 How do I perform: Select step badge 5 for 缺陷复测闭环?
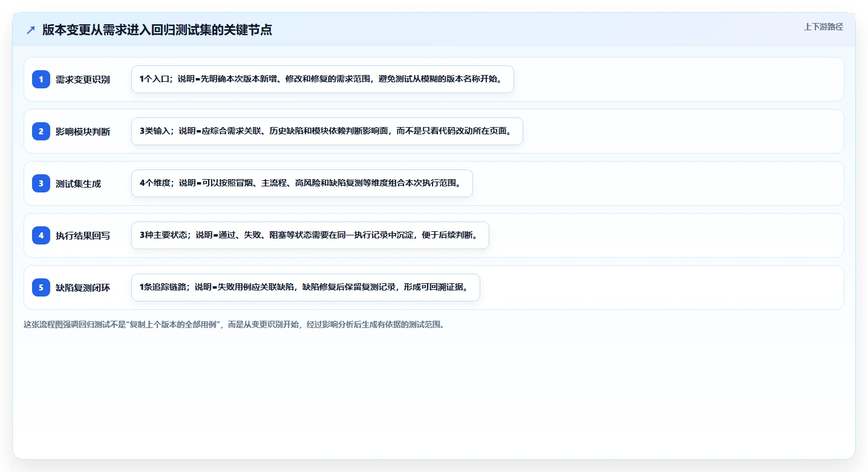[41, 287]
